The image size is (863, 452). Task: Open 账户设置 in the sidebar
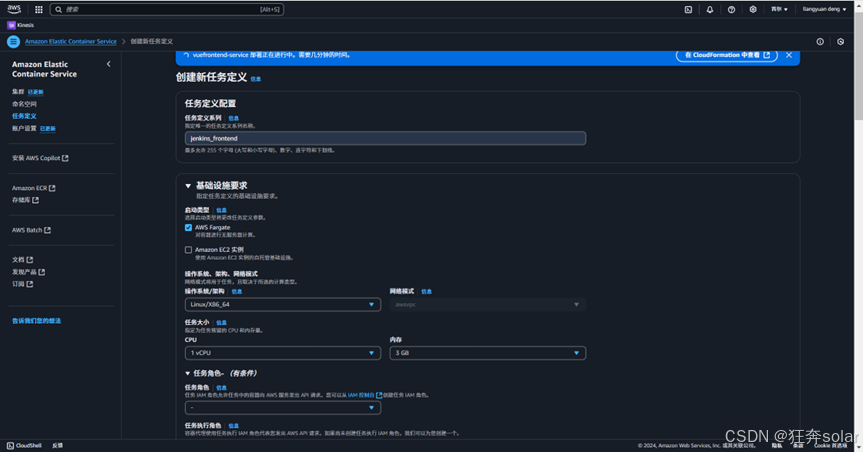tap(24, 128)
